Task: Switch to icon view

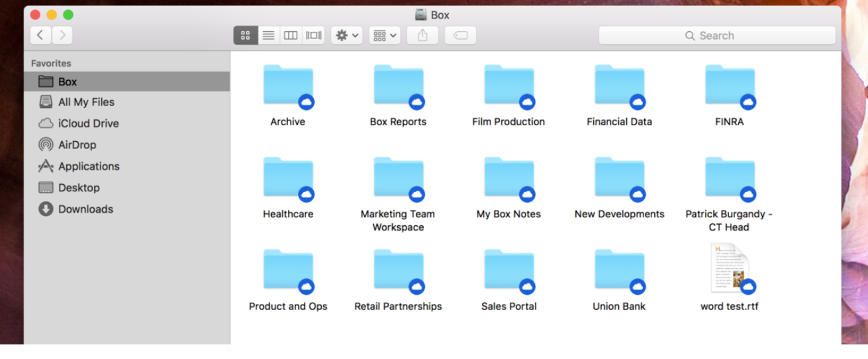Action: 246,36
